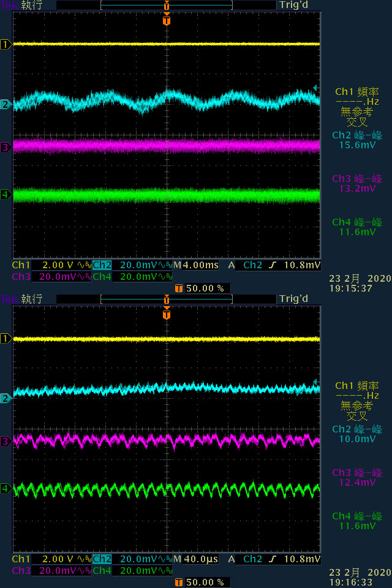This screenshot has width=392, height=588.
Task: Click Ch4 20.0mV scale in 40.0µs capture
Action: [x=132, y=571]
